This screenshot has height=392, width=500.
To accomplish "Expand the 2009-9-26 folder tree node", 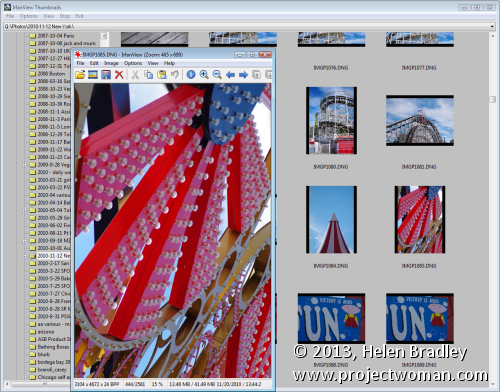I will coord(24,165).
